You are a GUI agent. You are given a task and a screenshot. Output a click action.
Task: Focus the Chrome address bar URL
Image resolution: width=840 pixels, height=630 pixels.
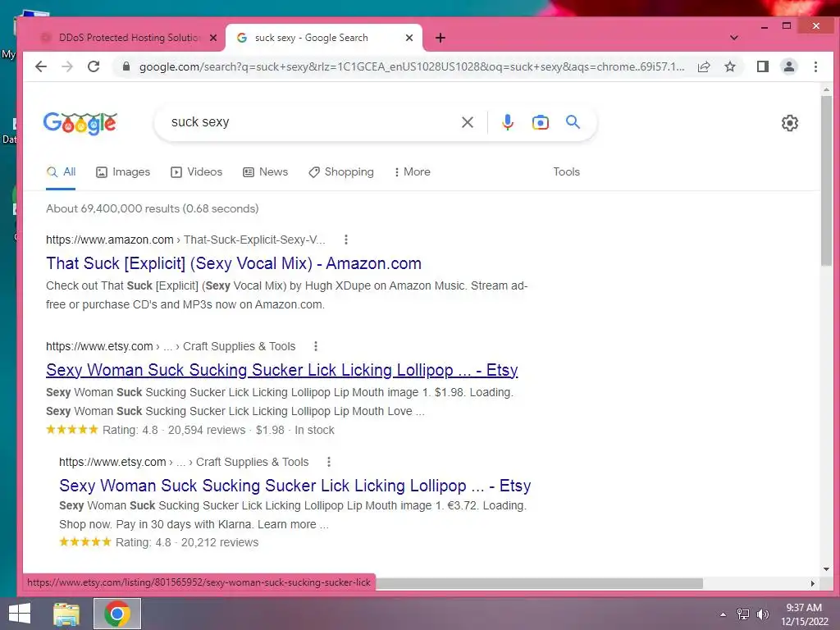tap(412, 66)
